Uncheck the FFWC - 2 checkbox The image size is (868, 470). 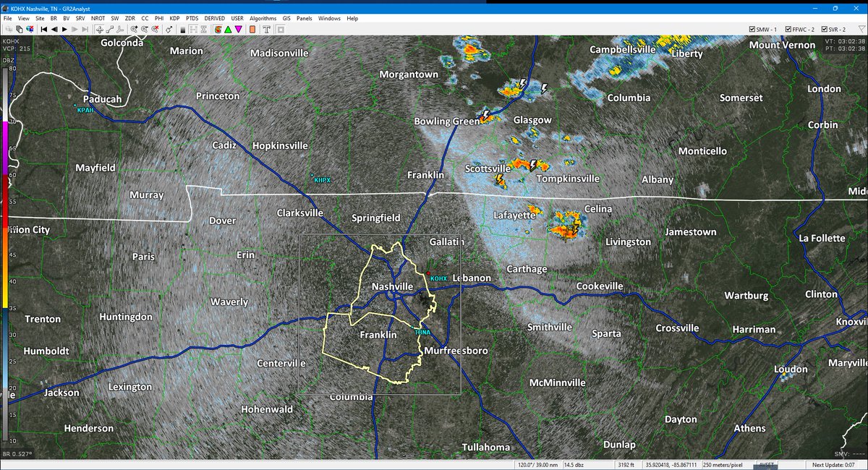[788, 29]
